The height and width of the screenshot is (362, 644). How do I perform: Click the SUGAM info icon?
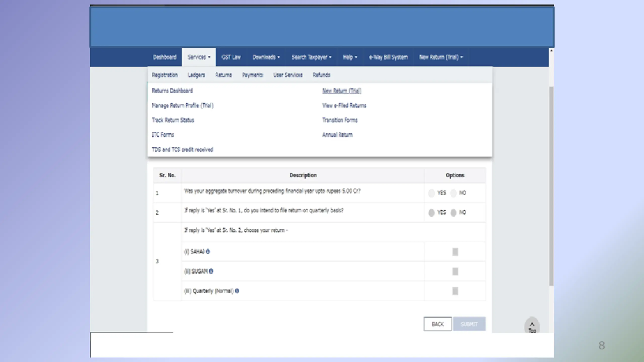(211, 271)
